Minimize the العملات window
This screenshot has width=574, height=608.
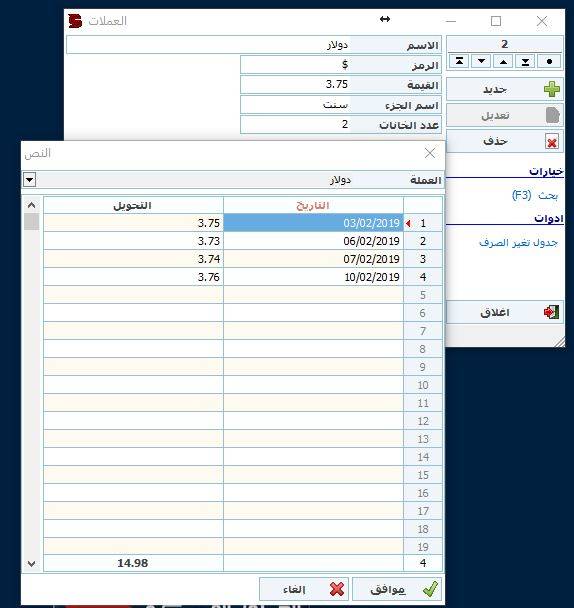coord(451,21)
